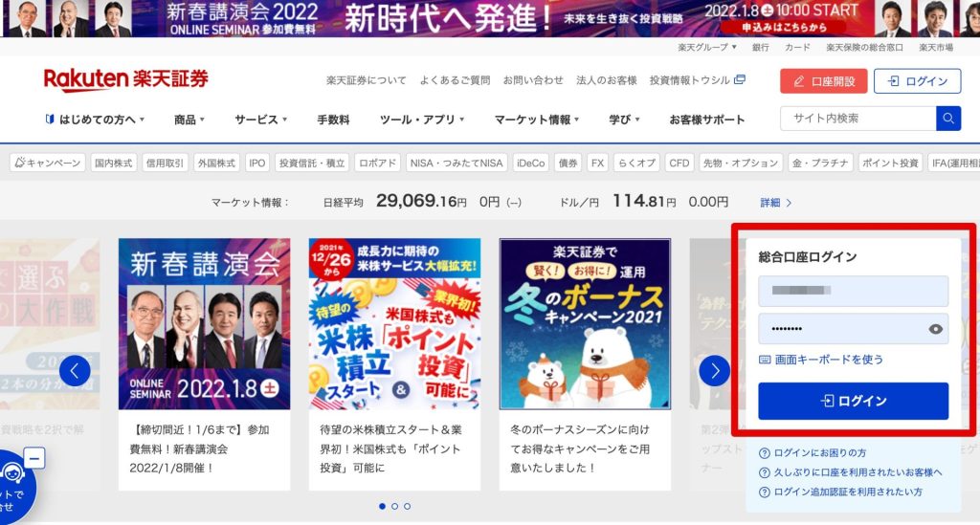The image size is (980, 525).
Task: Select the second carousel pagination dot
Action: tap(394, 506)
